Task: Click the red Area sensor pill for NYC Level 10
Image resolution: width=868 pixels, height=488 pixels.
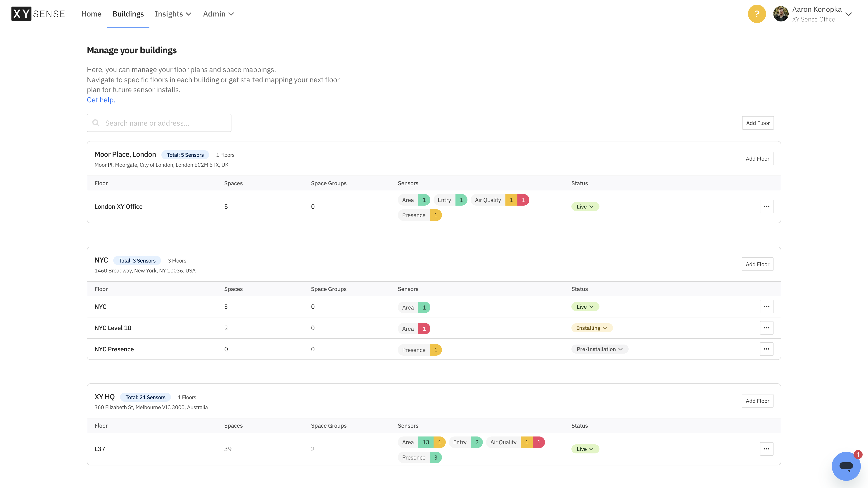Action: coord(414,328)
